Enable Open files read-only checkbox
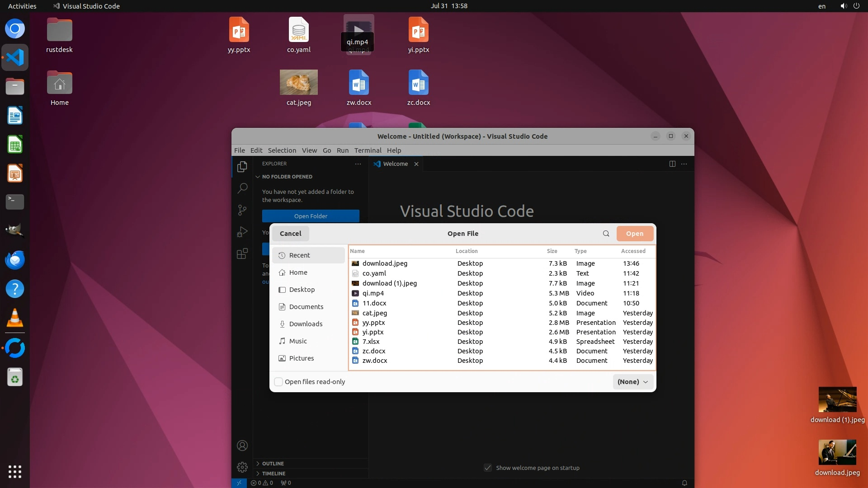The height and width of the screenshot is (488, 868). (279, 382)
